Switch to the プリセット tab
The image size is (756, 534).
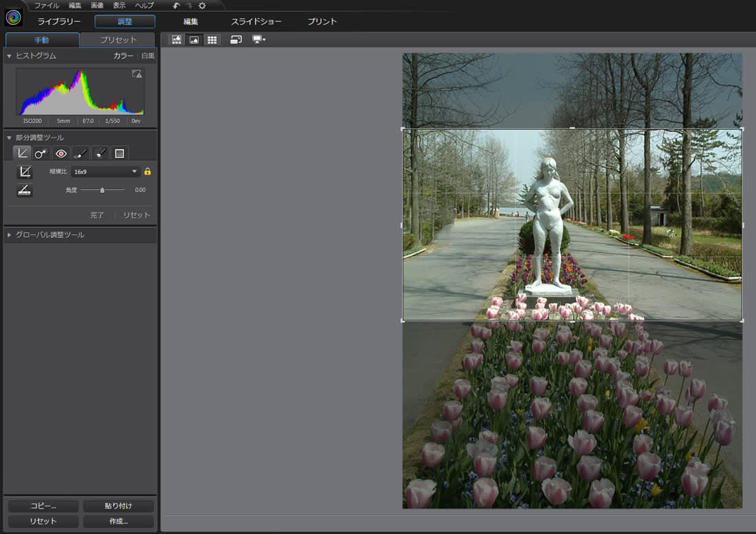(x=118, y=40)
